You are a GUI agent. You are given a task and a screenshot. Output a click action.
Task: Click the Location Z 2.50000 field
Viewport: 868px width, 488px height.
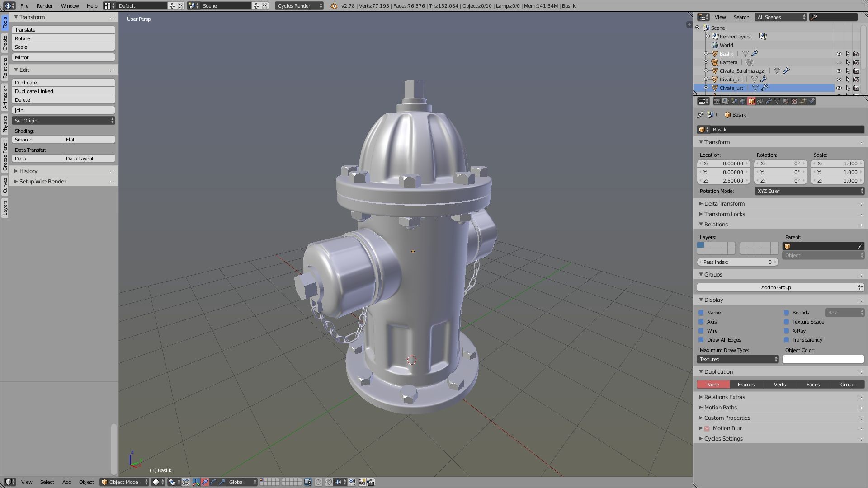click(x=724, y=181)
